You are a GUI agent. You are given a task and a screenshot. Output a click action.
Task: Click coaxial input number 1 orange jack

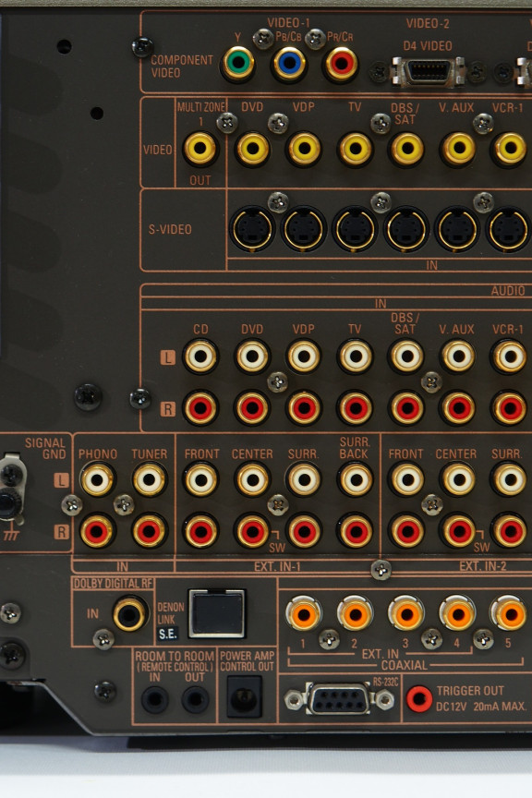coord(304,613)
